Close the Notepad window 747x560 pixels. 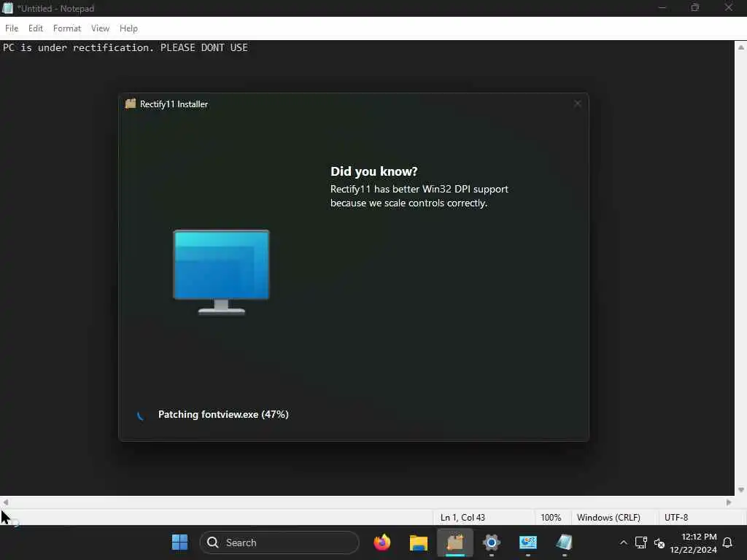click(729, 8)
